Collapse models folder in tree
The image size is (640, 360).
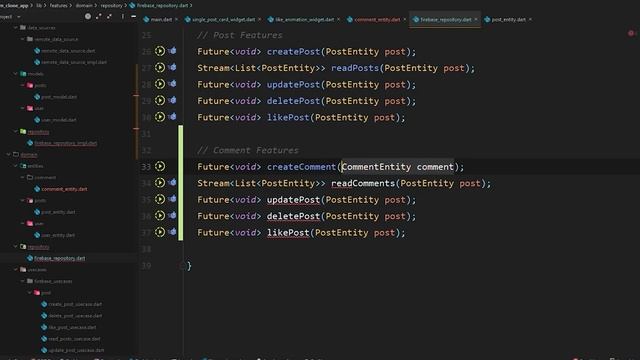coord(16,74)
